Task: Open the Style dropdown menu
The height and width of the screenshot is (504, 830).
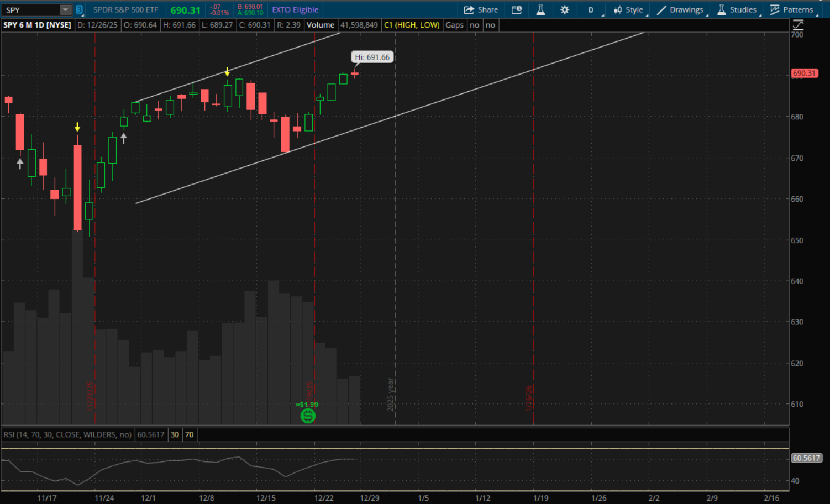Action: 628,10
